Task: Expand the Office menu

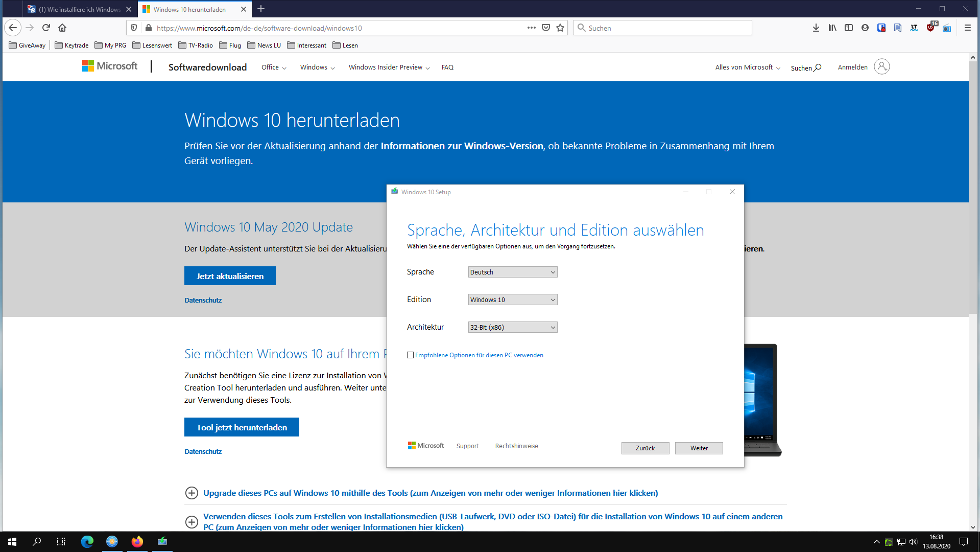Action: click(274, 67)
